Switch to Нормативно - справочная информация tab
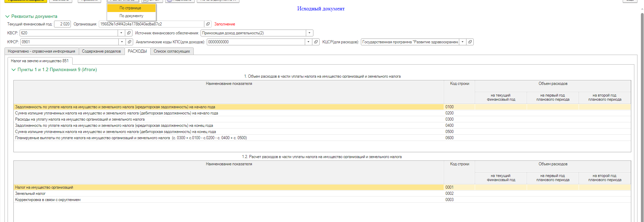This screenshot has height=222, width=644. pyautogui.click(x=41, y=51)
